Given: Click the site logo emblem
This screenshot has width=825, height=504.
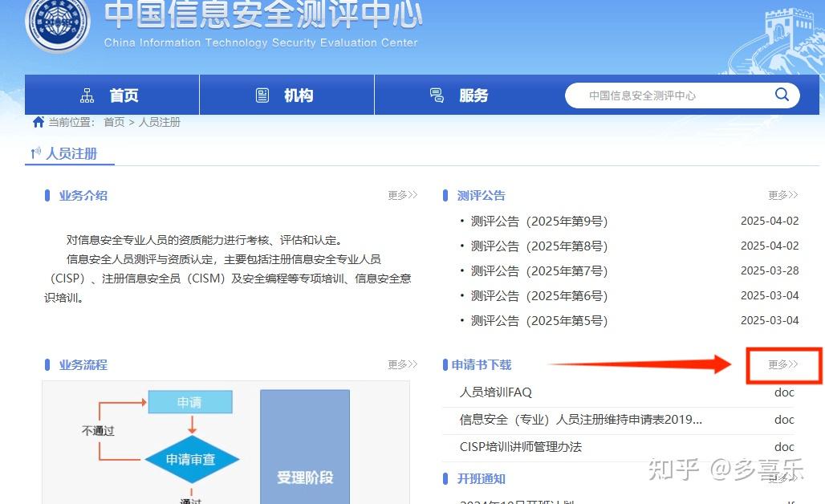Looking at the screenshot, I should [57, 23].
